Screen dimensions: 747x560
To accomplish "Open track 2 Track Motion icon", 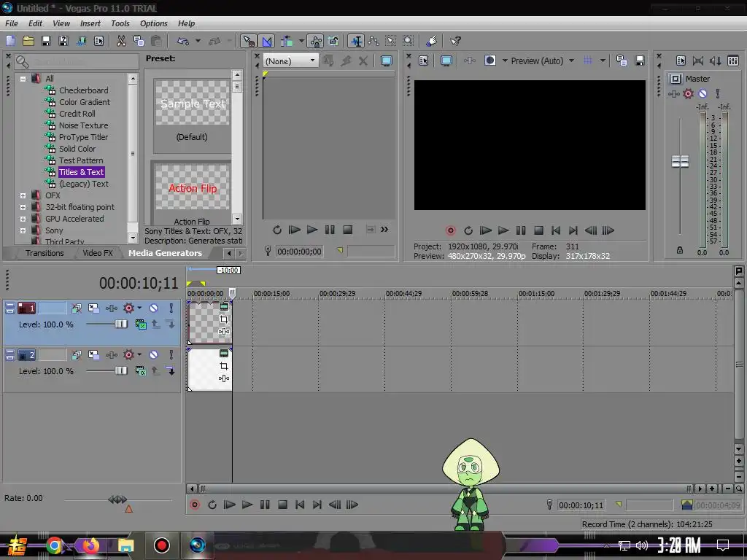I will pyautogui.click(x=93, y=355).
